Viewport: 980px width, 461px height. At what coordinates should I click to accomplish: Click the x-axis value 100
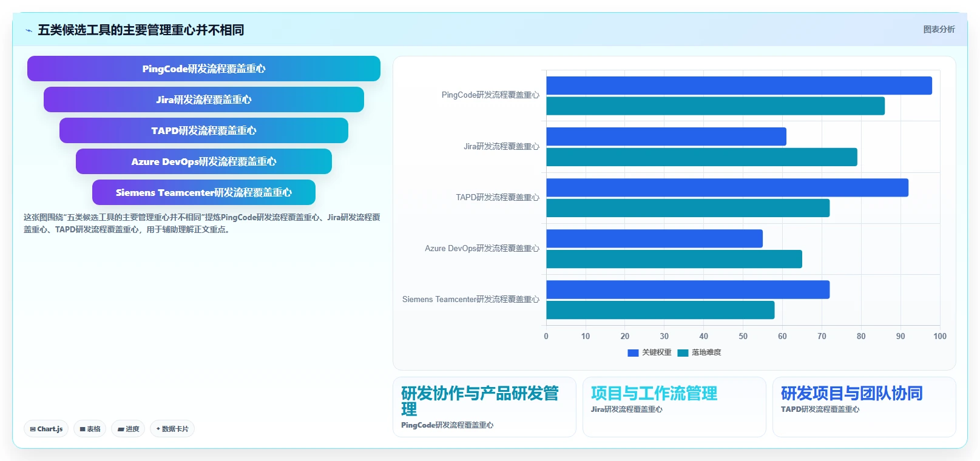coord(940,336)
